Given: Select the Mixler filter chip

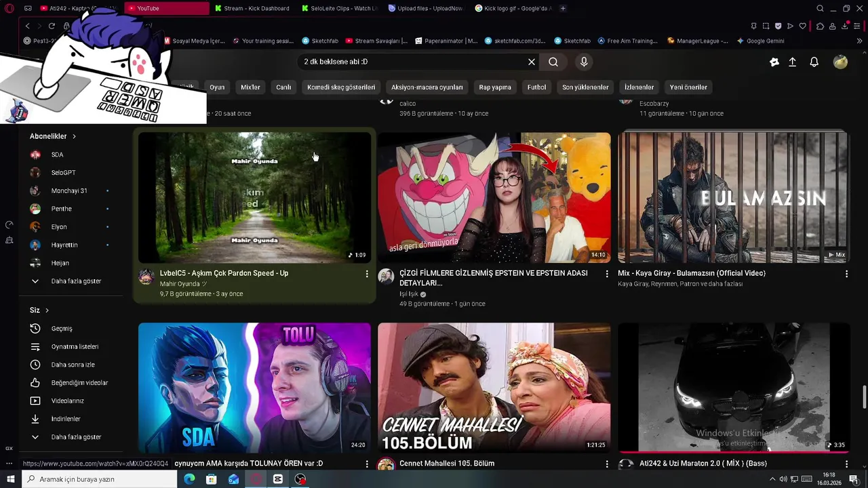Looking at the screenshot, I should point(250,87).
